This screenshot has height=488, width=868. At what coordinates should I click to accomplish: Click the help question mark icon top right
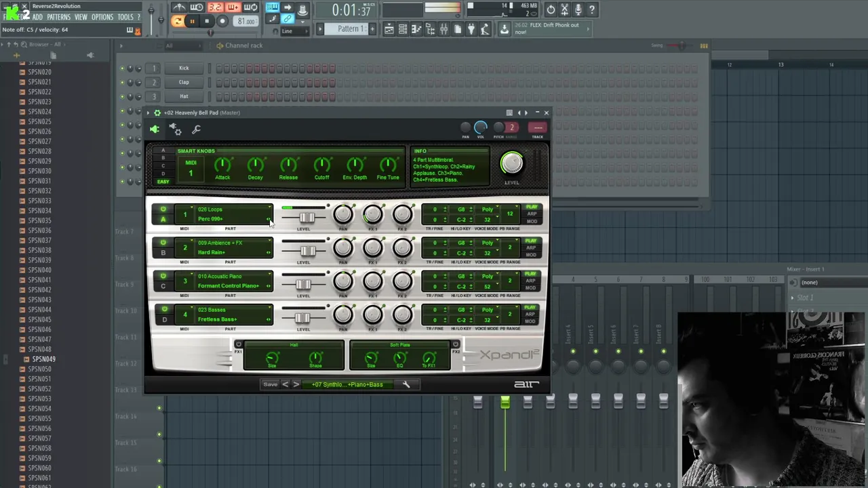click(x=591, y=9)
